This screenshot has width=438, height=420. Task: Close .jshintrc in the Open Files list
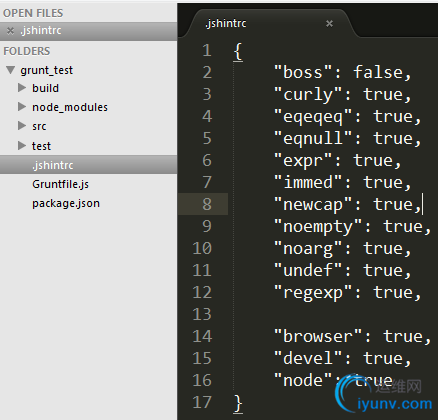[x=10, y=31]
